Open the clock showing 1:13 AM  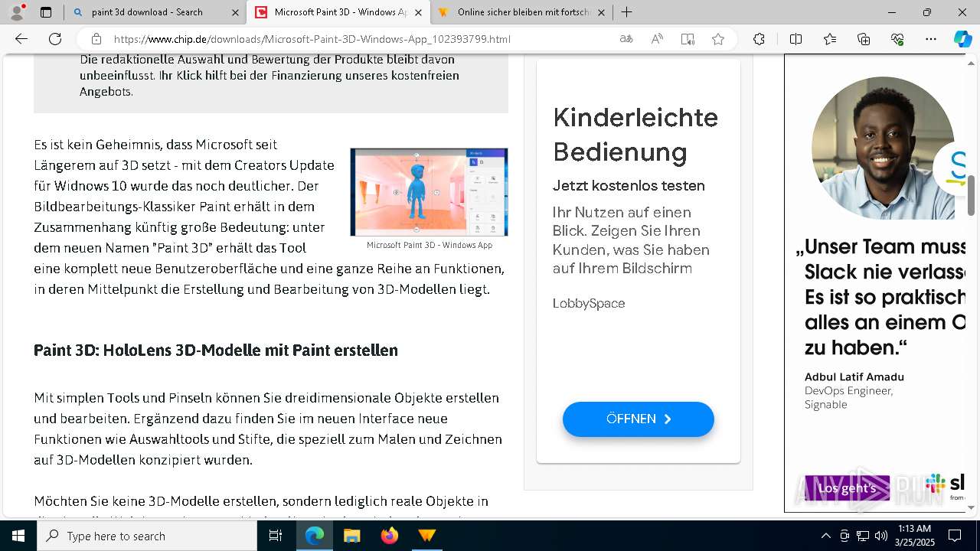[914, 535]
